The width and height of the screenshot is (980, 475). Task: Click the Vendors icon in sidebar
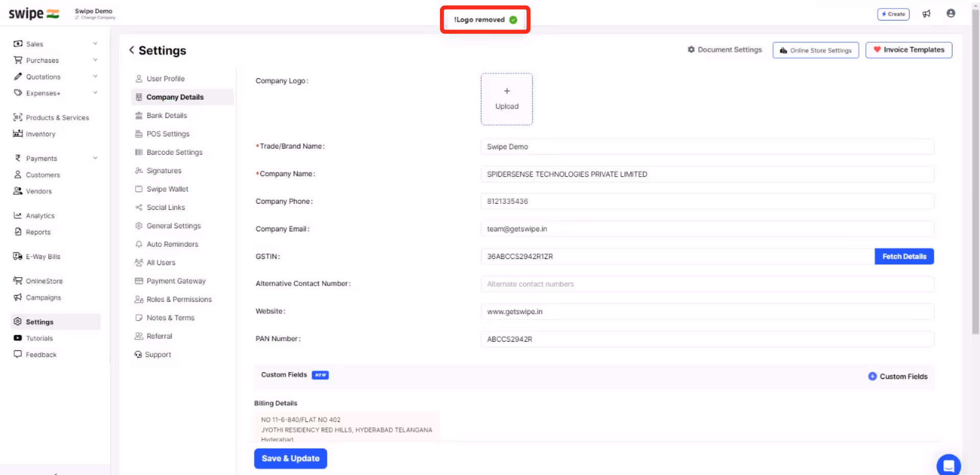pos(18,191)
